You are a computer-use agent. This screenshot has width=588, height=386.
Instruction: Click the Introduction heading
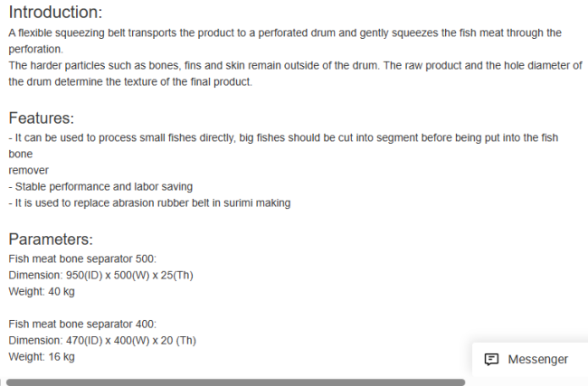pos(55,13)
